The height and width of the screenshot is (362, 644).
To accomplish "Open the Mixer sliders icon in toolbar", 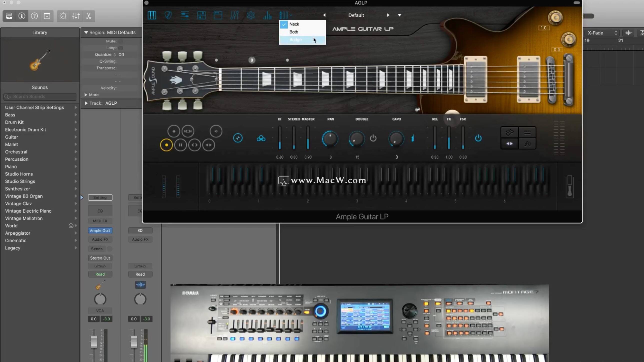I will tap(76, 16).
